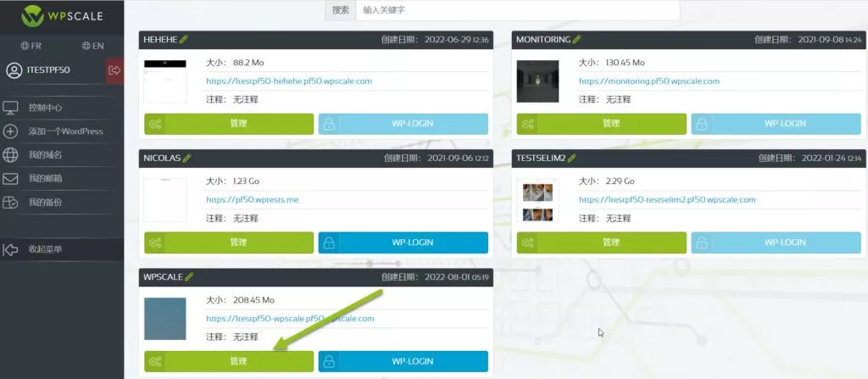Switch language to EN
This screenshot has width=868, height=379.
tap(93, 46)
